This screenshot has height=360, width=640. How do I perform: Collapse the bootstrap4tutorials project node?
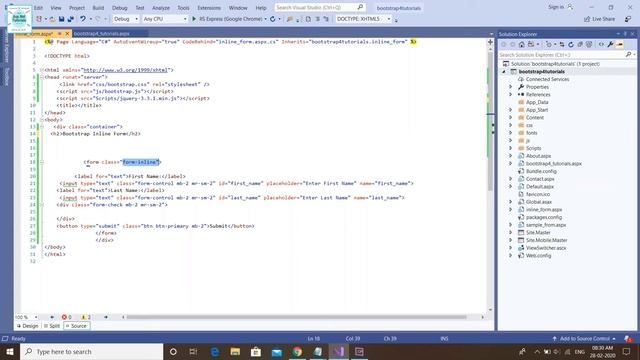pos(504,71)
